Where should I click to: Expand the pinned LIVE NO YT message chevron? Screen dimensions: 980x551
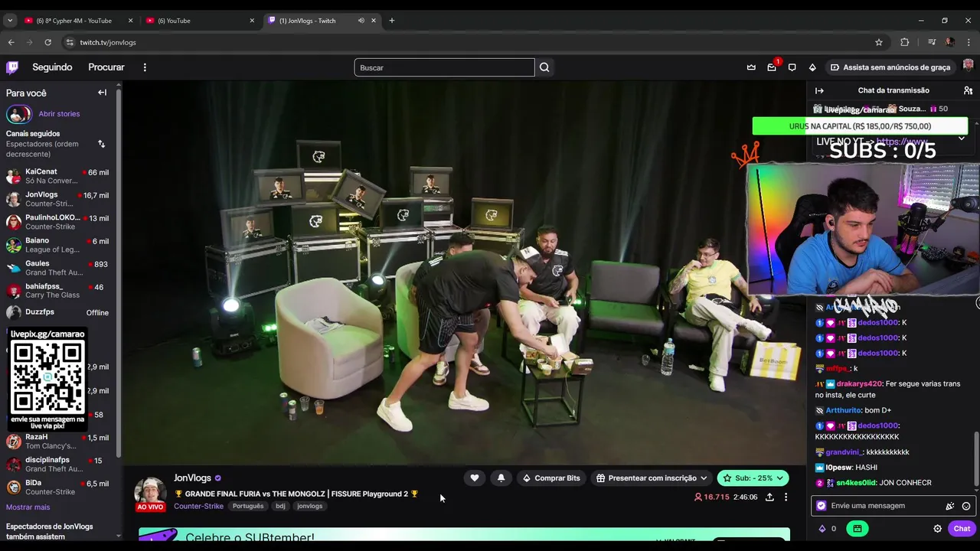pos(962,139)
